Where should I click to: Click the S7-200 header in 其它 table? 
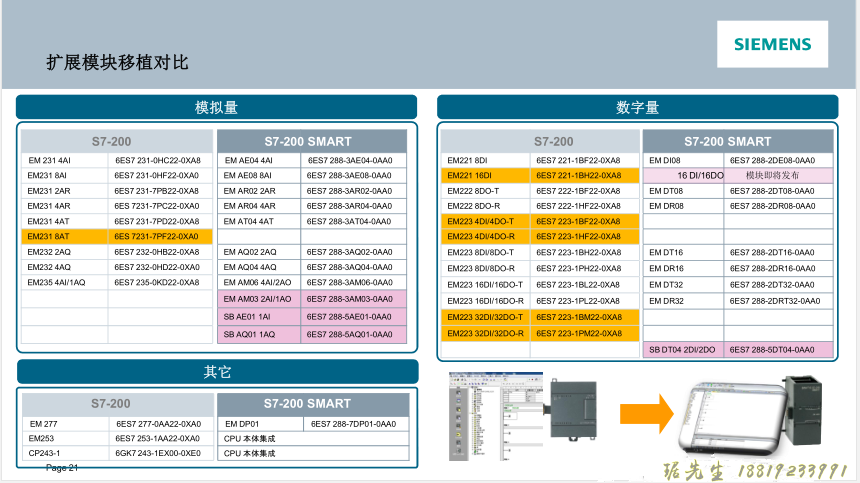[x=117, y=404]
